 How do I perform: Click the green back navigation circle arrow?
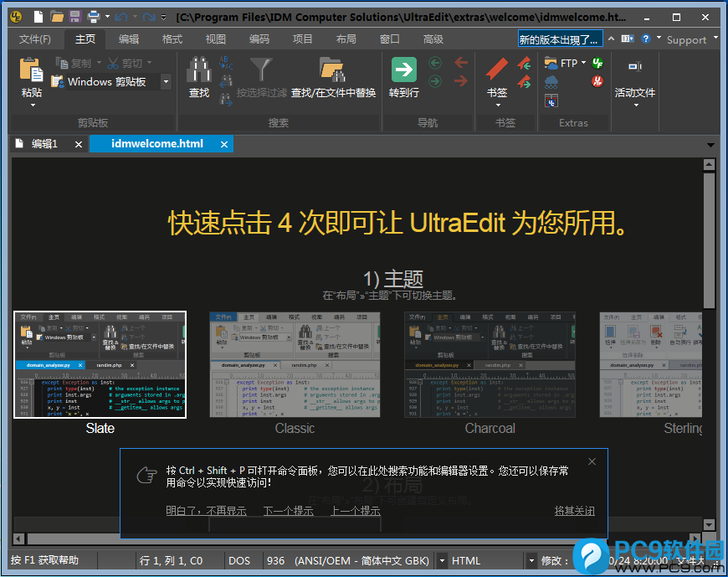(x=435, y=63)
